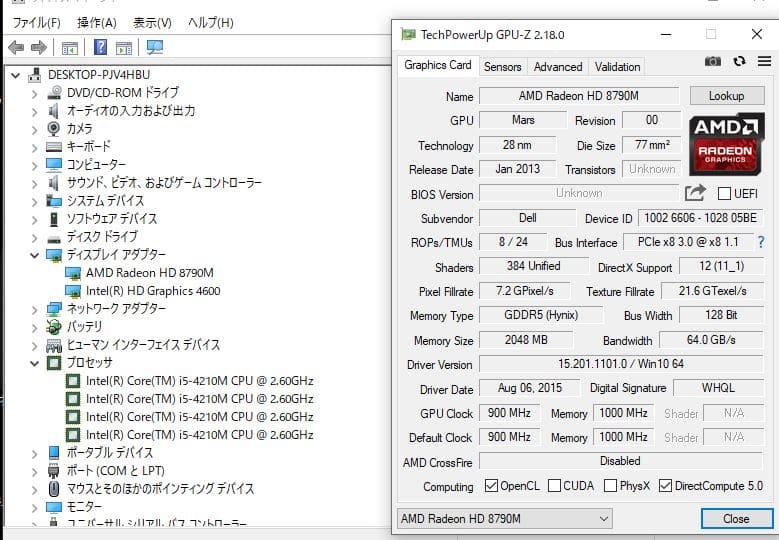This screenshot has height=540, width=779.
Task: Click the Bus Interface question mark
Action: [x=761, y=242]
